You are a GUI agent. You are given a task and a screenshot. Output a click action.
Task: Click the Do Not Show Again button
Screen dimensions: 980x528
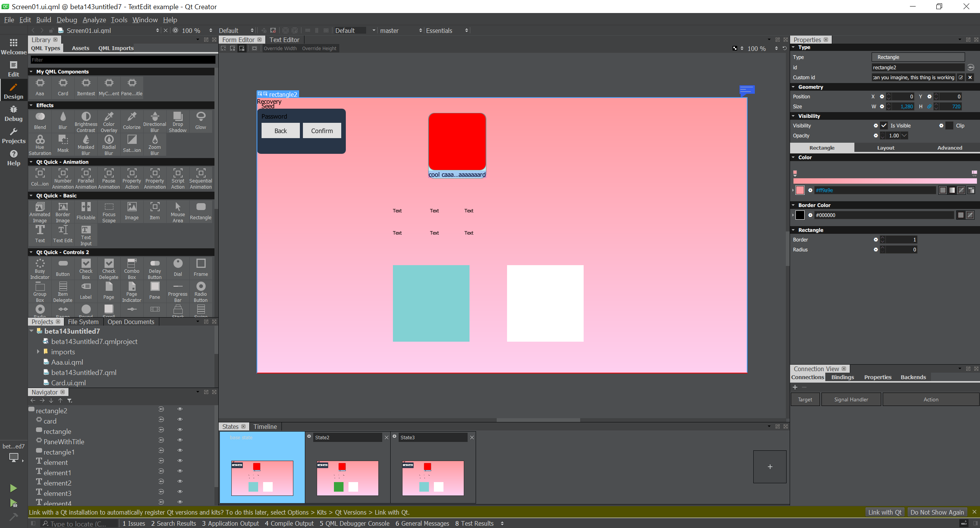937,512
